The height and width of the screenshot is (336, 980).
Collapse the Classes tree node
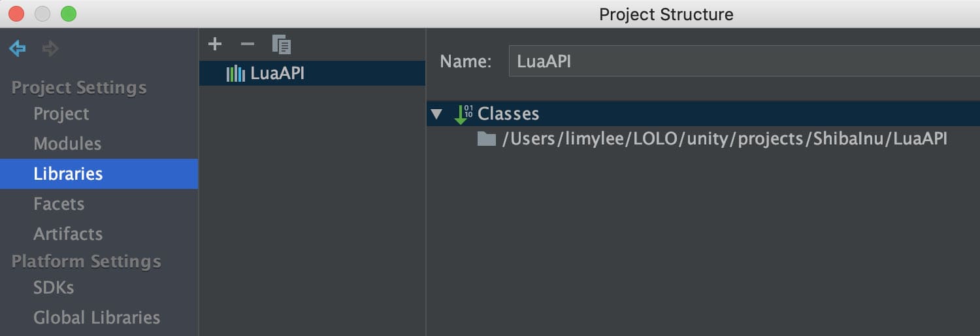(x=437, y=114)
